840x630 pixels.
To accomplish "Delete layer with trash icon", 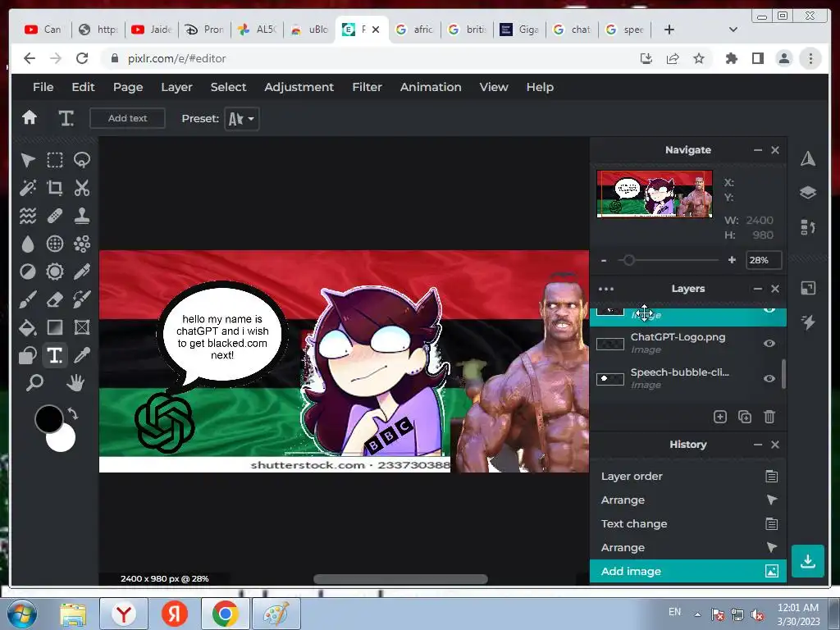I will click(769, 417).
